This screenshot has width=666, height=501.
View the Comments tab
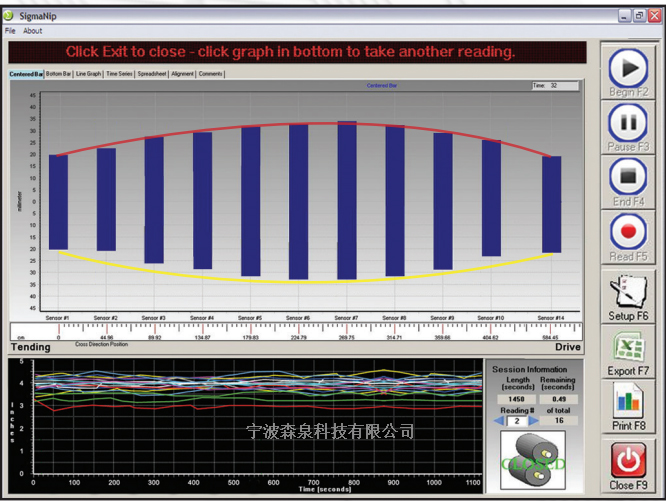point(211,74)
